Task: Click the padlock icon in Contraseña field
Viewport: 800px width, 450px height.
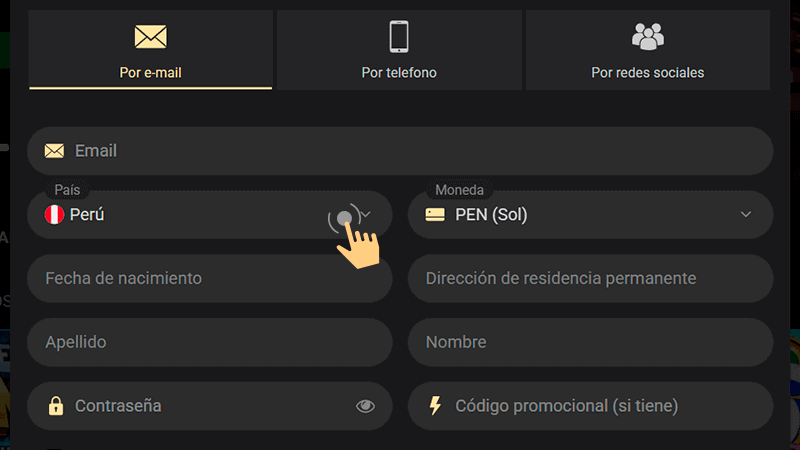Action: click(x=56, y=406)
